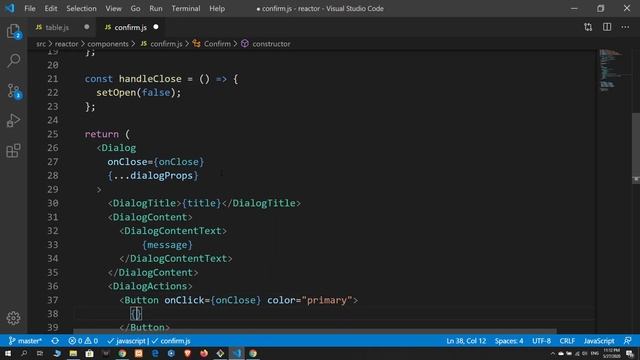
Task: Click line number 30 in the gutter
Action: click(53, 203)
